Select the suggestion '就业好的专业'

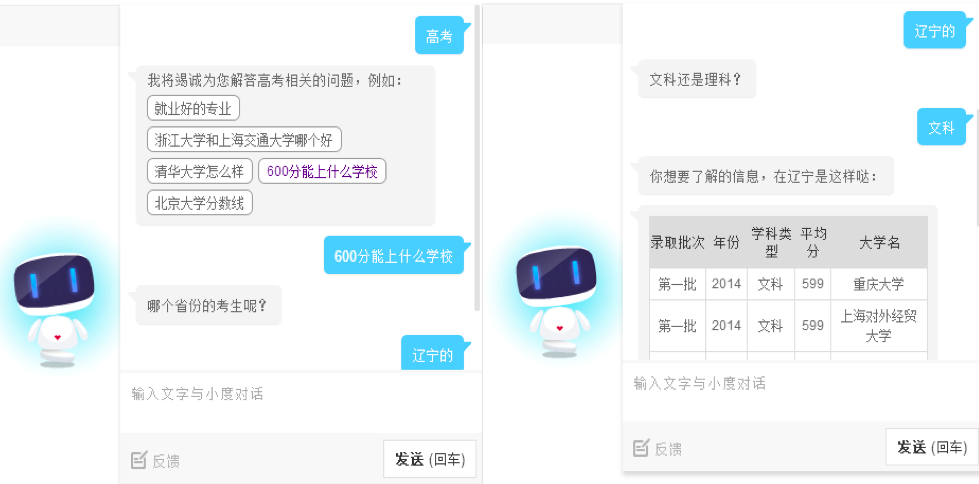[x=193, y=108]
